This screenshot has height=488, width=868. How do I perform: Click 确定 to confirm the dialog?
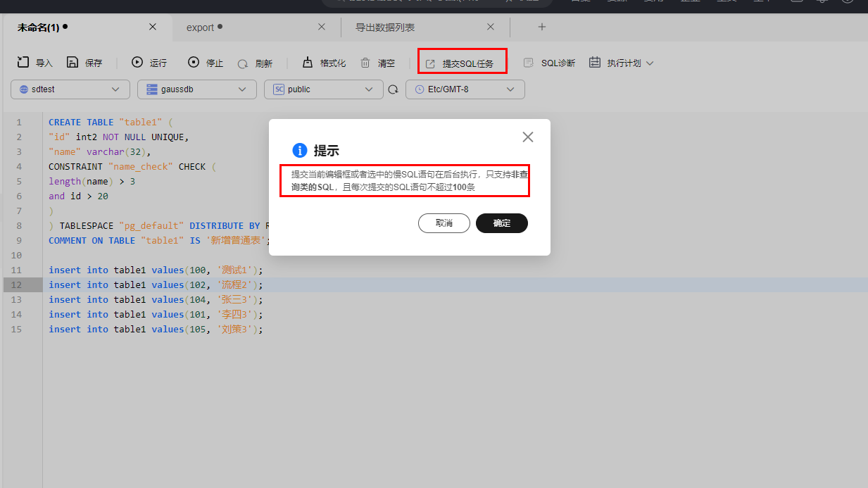(502, 223)
